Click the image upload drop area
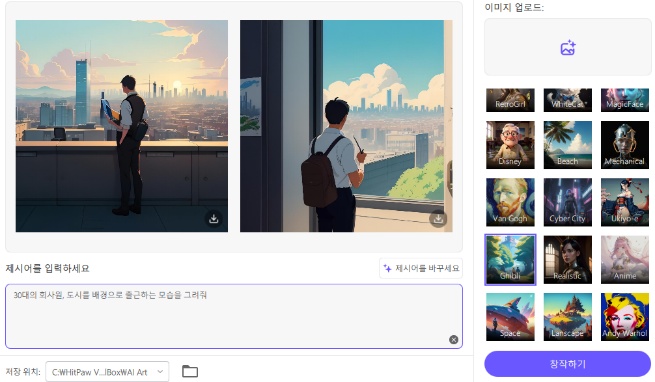 pyautogui.click(x=567, y=47)
